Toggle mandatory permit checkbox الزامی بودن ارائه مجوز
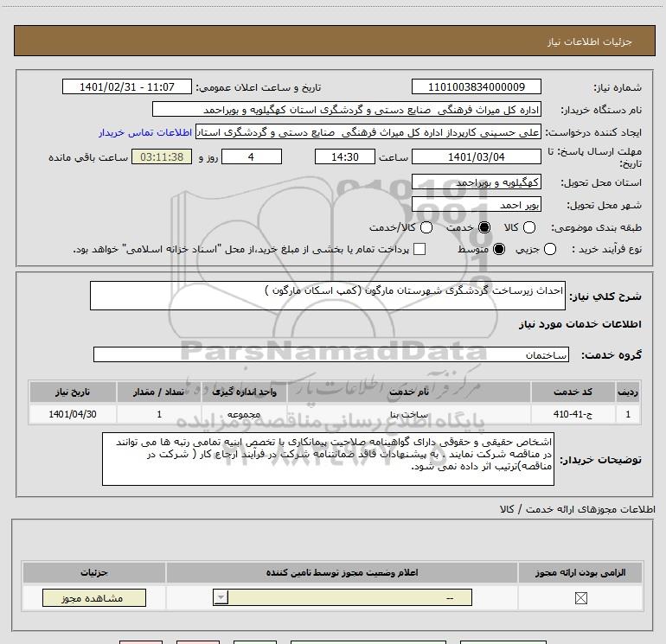 [x=580, y=598]
